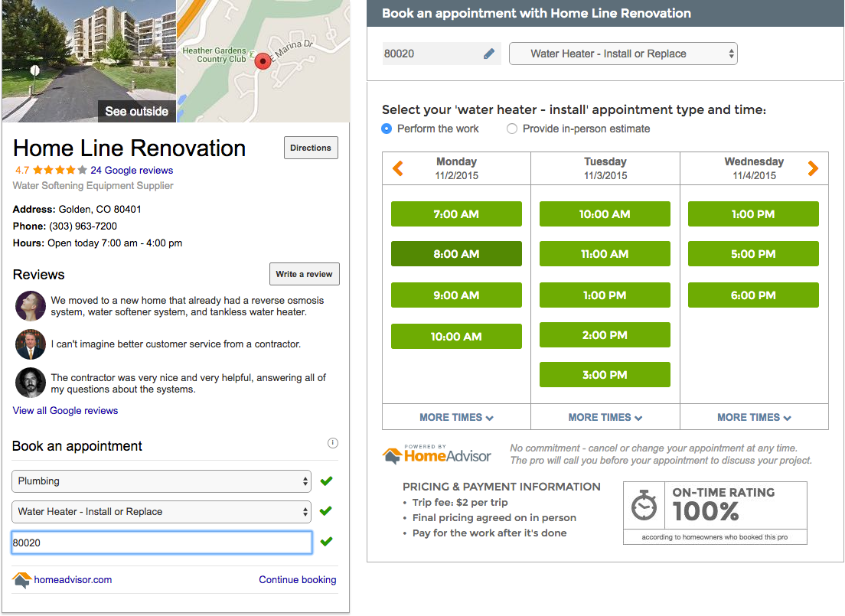Click the first reviewer's avatar photo
This screenshot has height=616, width=845.
[30, 306]
